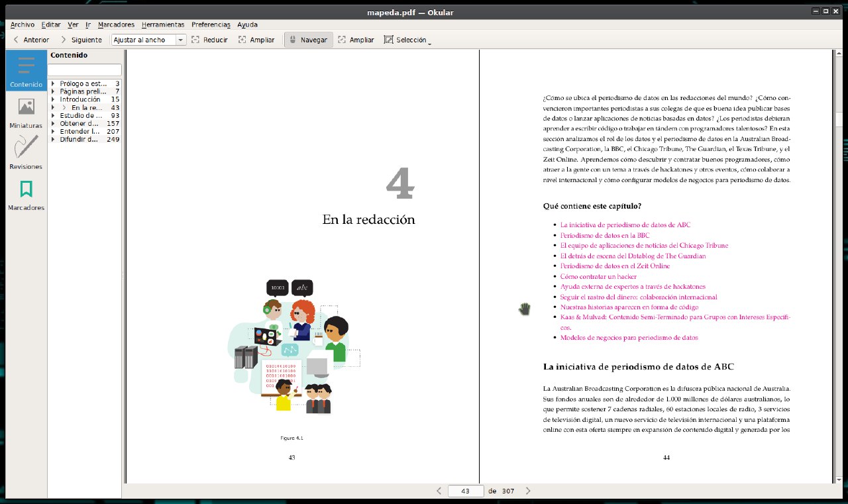The image size is (848, 504).
Task: Show the Marcadores bookmarks panel
Action: [26, 195]
